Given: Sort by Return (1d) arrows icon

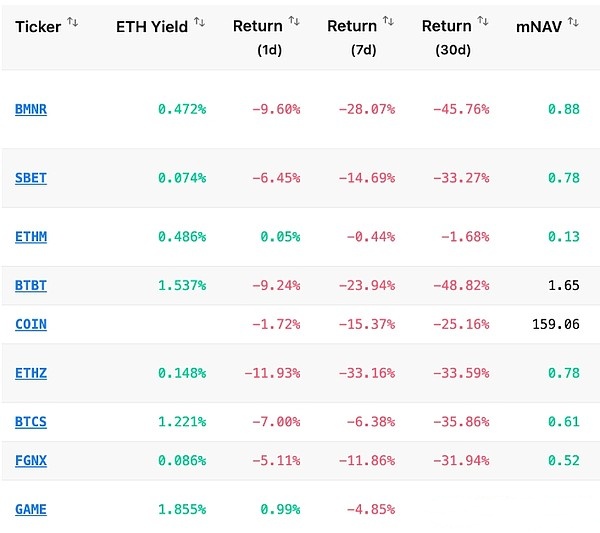Looking at the screenshot, I should (294, 22).
